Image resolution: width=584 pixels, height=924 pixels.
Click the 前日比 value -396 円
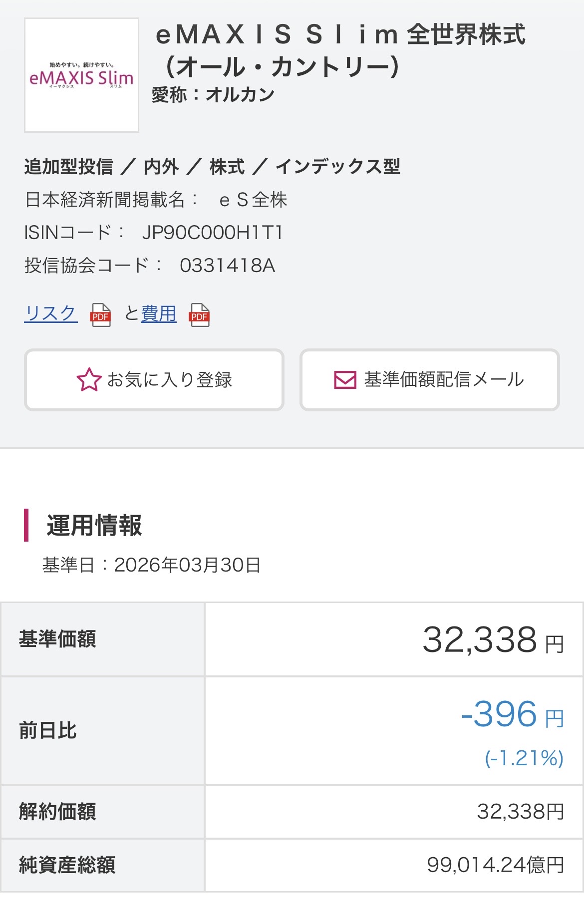[x=512, y=714]
